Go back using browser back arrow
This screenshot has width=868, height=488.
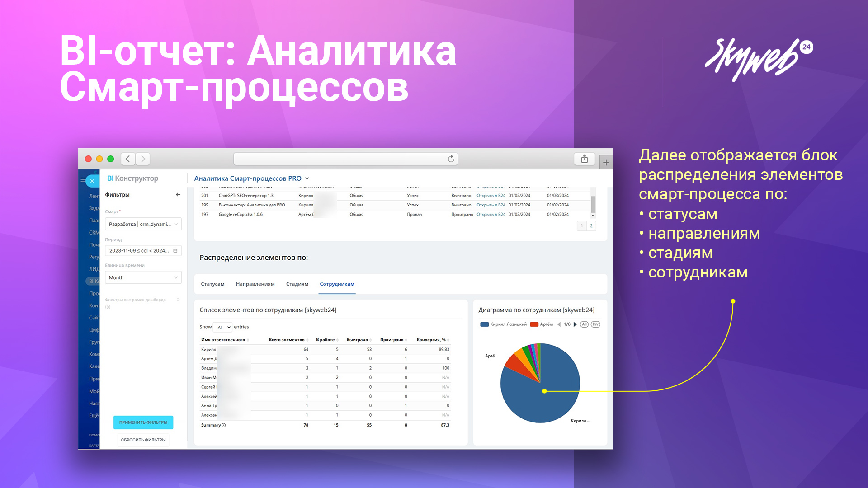(128, 159)
